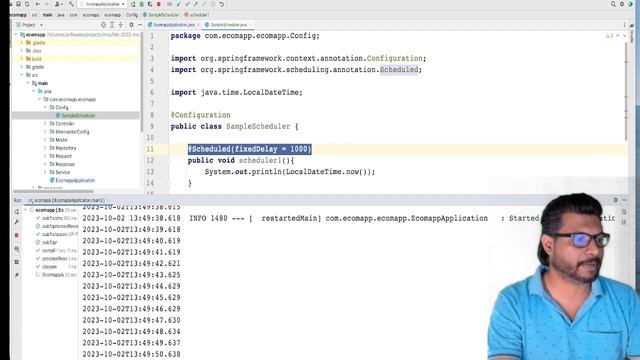Viewport: 640px width, 360px height.
Task: Expand the orange build folder
Action: pos(22,59)
